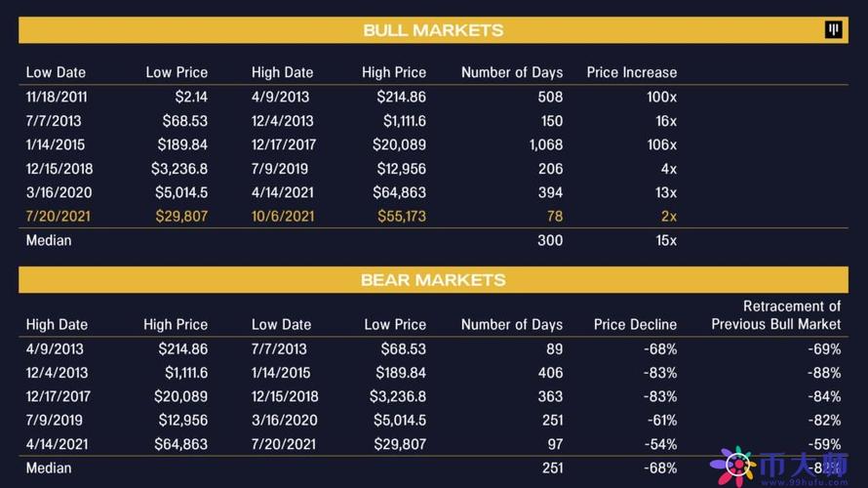Select the orange 10/6/2021 high date
This screenshot has width=868, height=488.
click(x=283, y=216)
